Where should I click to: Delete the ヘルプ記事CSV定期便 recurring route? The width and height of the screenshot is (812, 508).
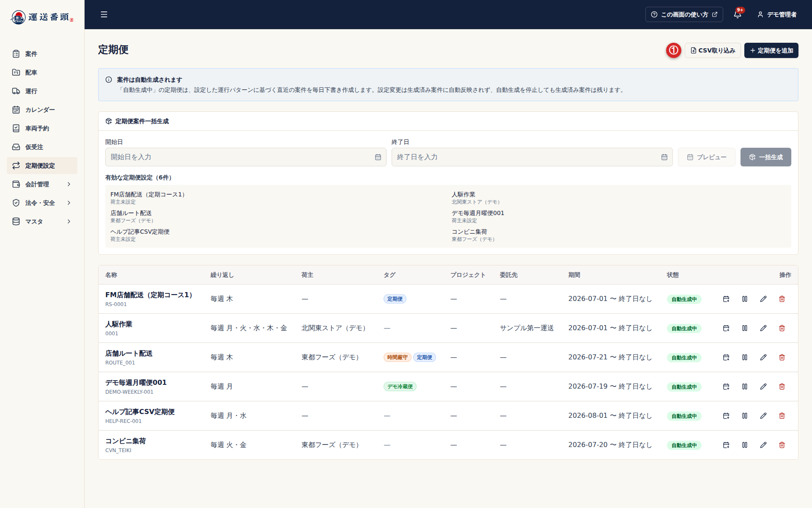pyautogui.click(x=782, y=416)
